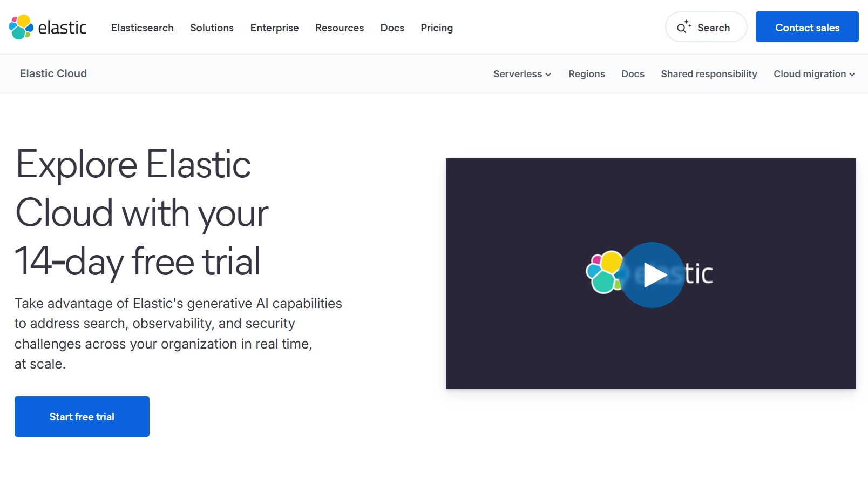Select Regions in the Elastic Cloud subnav
868x489 pixels.
coord(587,74)
